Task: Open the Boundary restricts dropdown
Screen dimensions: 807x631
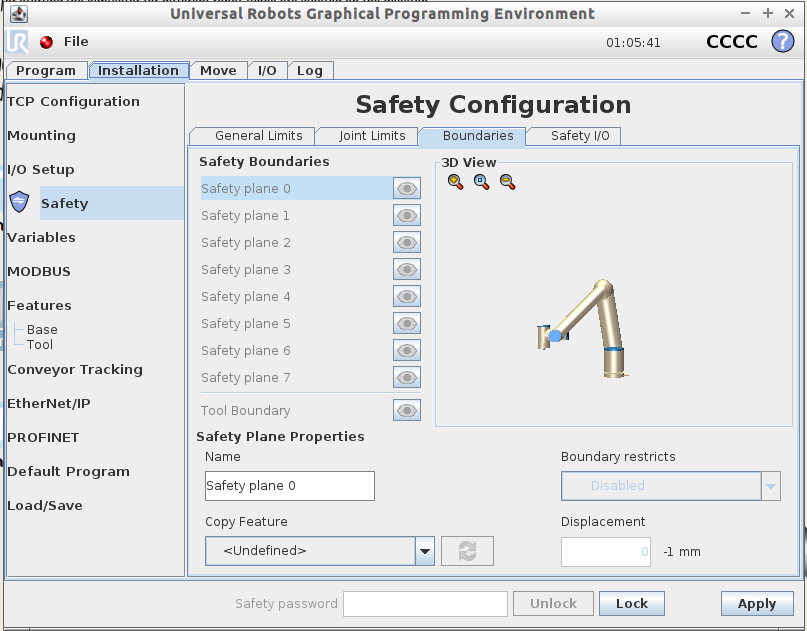Action: pyautogui.click(x=770, y=486)
